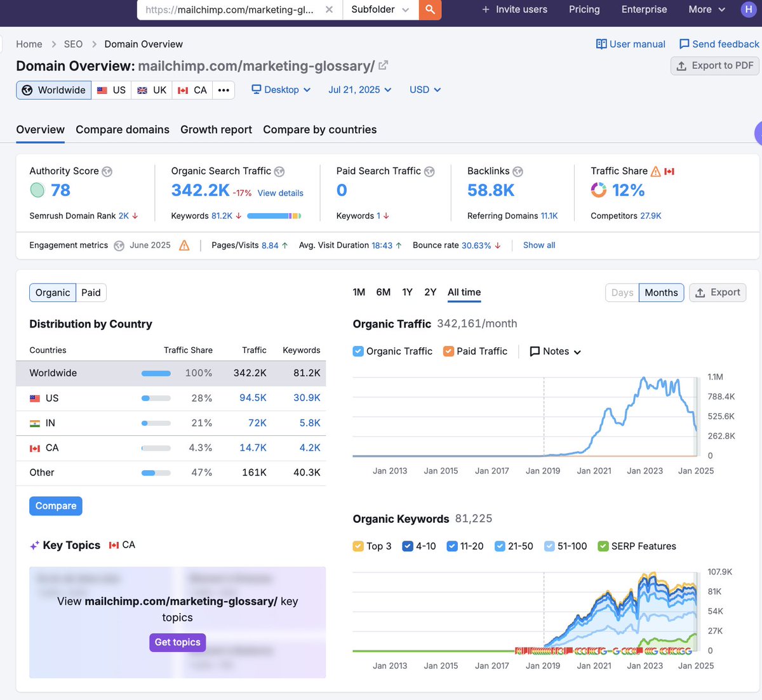Open external link icon next to domain title
Image resolution: width=762 pixels, height=700 pixels.
point(383,65)
